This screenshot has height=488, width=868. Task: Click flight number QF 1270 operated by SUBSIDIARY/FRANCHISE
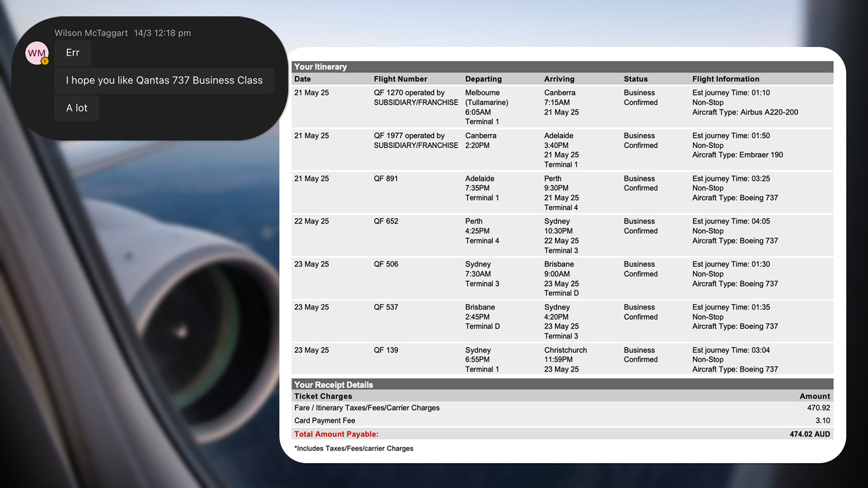point(416,98)
